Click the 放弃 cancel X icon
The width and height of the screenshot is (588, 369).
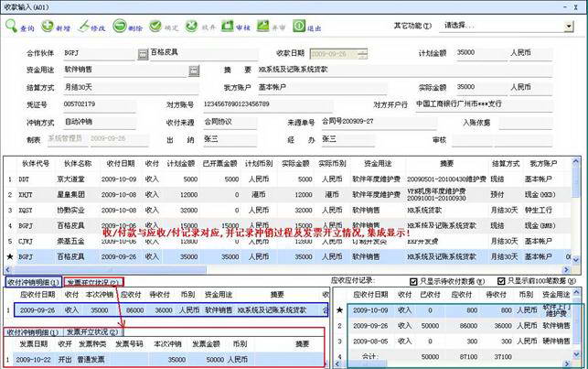191,26
